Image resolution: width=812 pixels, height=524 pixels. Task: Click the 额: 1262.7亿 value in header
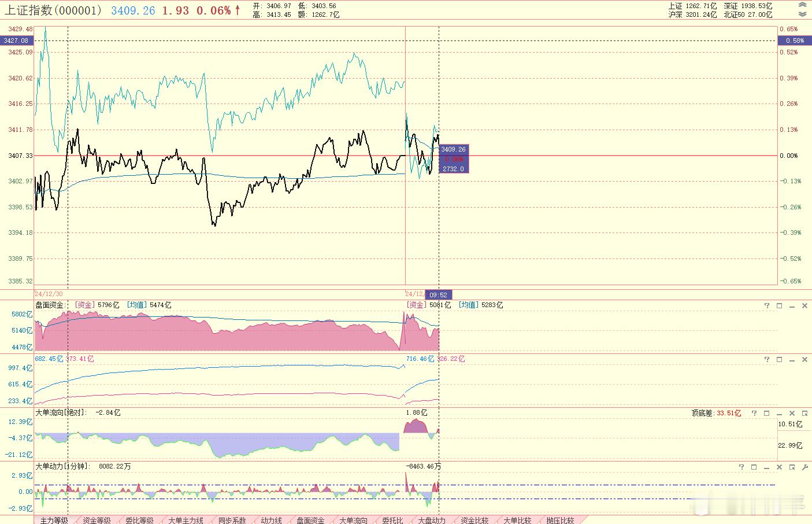pos(318,14)
